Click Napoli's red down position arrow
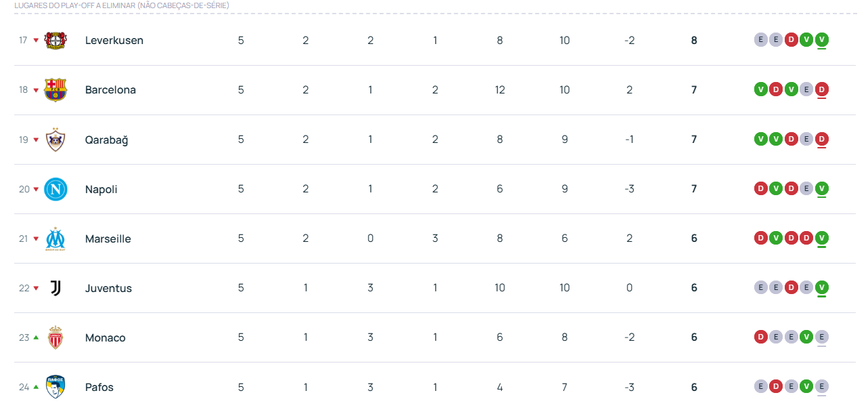Screen dimensions: 868x414 pos(37,189)
